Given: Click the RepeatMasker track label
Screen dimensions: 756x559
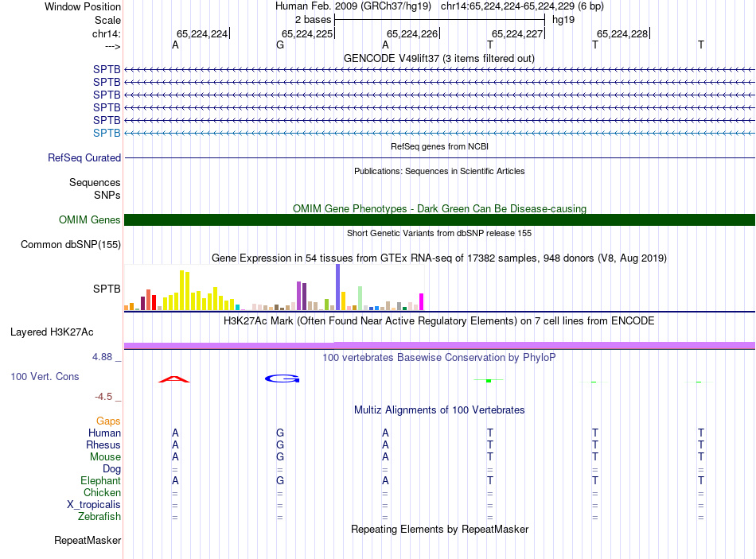Looking at the screenshot, I should tap(88, 540).
